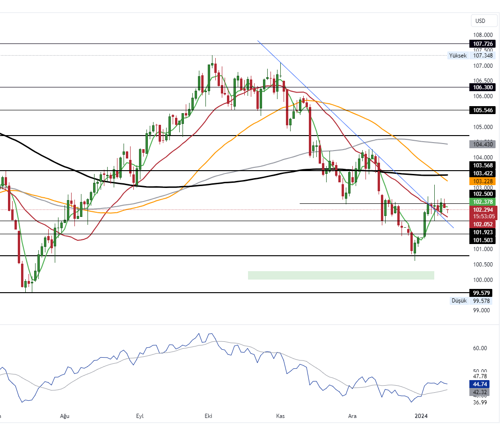Click the orange 103.228 moving average label
504x439 pixels.
point(482,181)
